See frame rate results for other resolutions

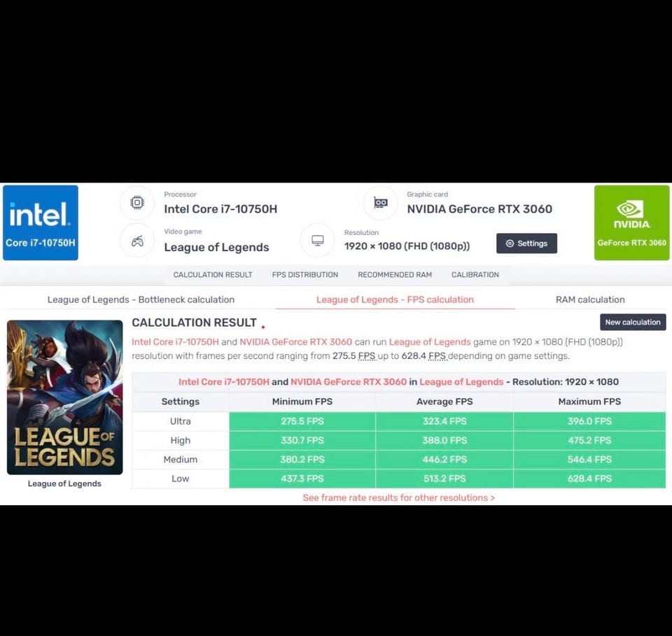(x=398, y=497)
